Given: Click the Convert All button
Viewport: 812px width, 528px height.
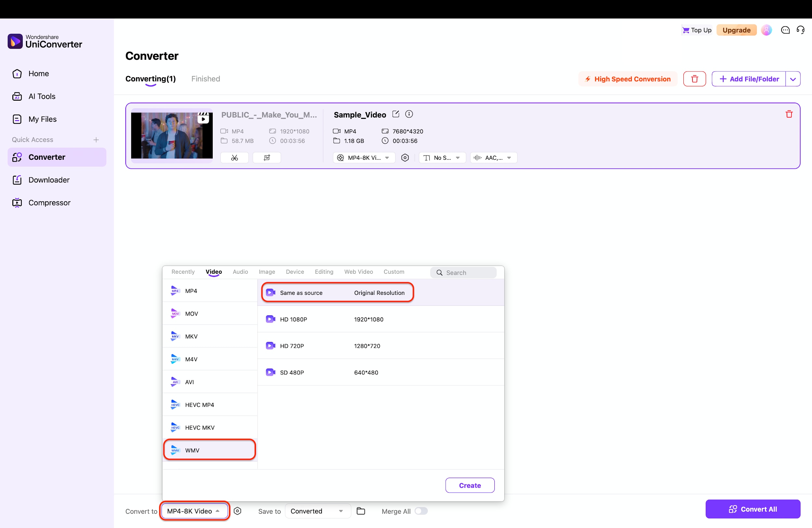Looking at the screenshot, I should pyautogui.click(x=753, y=509).
